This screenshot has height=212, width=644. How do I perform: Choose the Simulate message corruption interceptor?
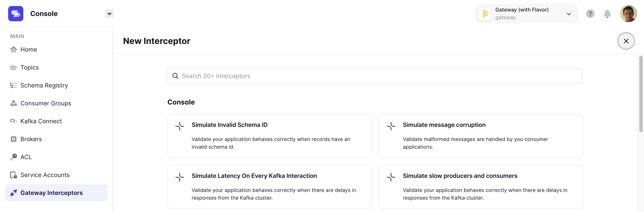(x=480, y=136)
